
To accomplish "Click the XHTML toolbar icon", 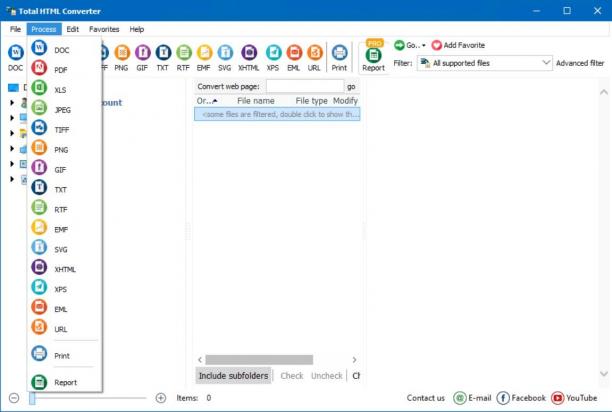I will 249,58.
